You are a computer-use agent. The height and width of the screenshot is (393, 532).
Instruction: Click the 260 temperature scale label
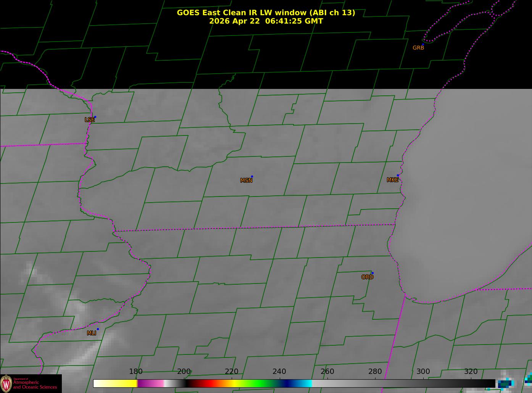[x=327, y=371]
